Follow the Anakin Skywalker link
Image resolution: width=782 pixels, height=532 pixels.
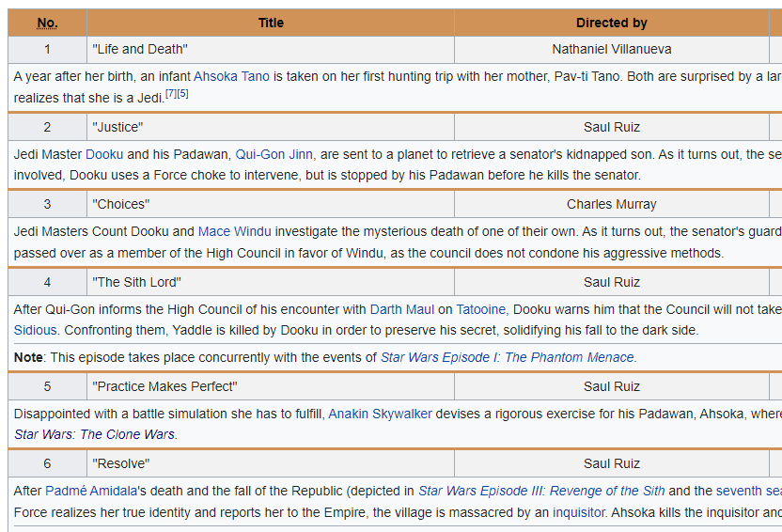click(380, 414)
